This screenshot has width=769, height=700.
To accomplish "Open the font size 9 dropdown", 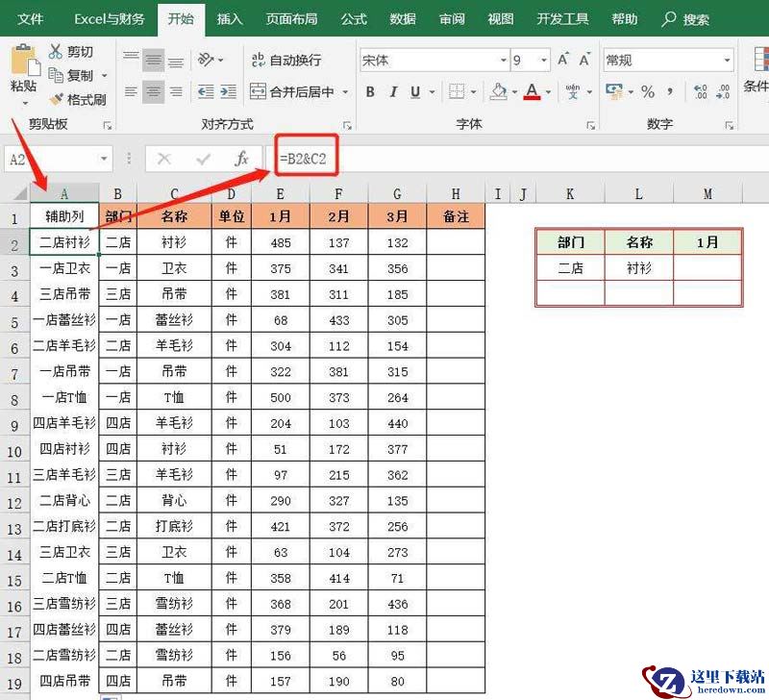I will 544,61.
